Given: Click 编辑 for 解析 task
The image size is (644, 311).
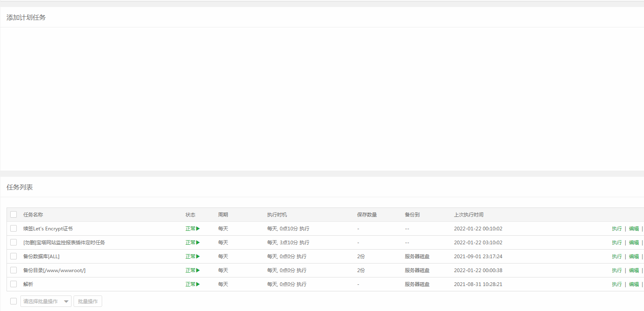Looking at the screenshot, I should [634, 284].
